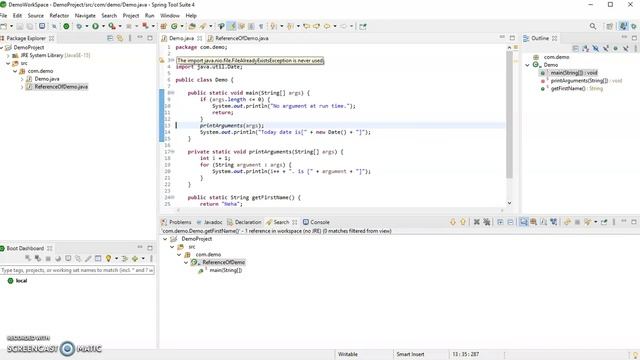The height and width of the screenshot is (360, 640).
Task: Run the program with green Run button
Action: point(95,27)
